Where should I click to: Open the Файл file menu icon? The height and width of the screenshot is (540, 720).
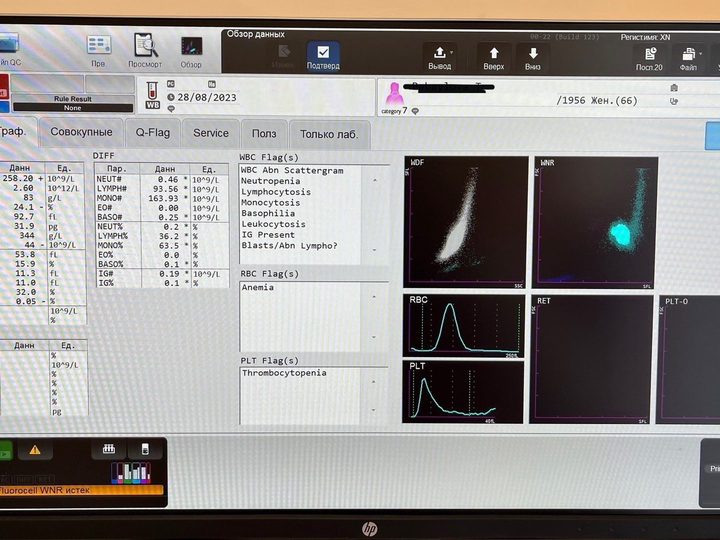coord(689,58)
